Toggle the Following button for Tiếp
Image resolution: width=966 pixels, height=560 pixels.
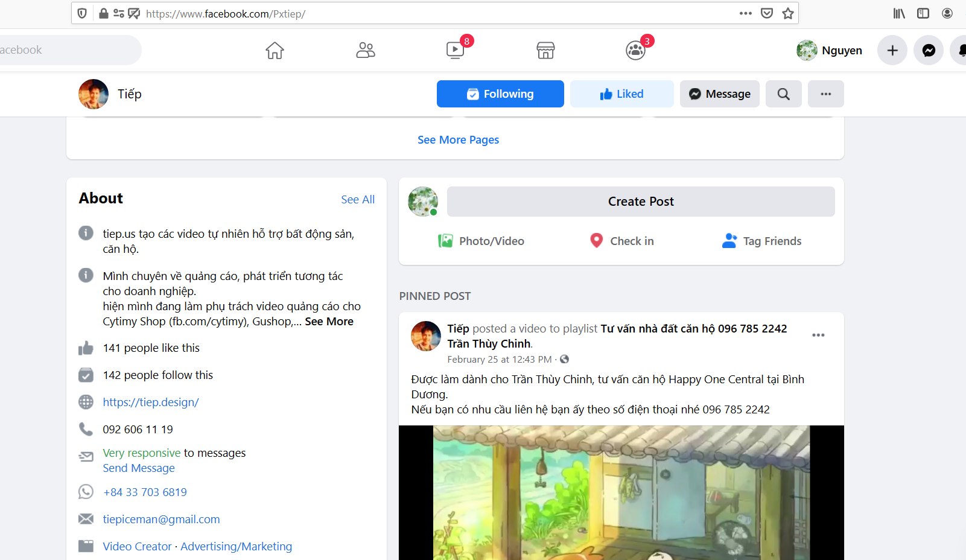500,94
